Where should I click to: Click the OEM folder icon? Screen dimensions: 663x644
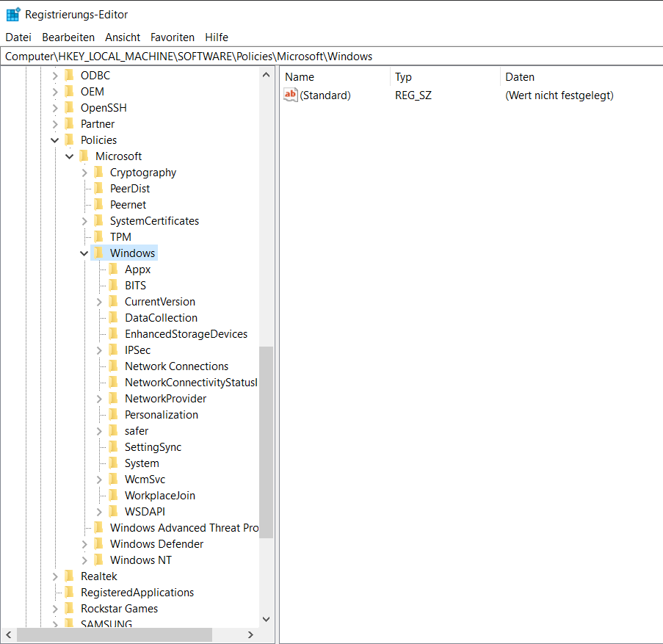coord(69,91)
